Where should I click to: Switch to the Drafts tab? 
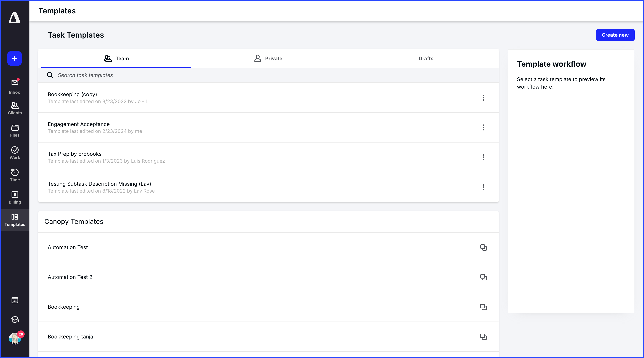pyautogui.click(x=426, y=58)
